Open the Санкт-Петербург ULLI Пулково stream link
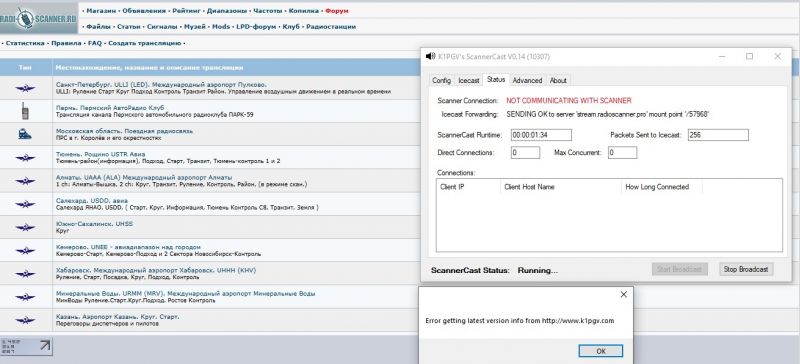Viewport: 800px width, 364px height. [161, 84]
